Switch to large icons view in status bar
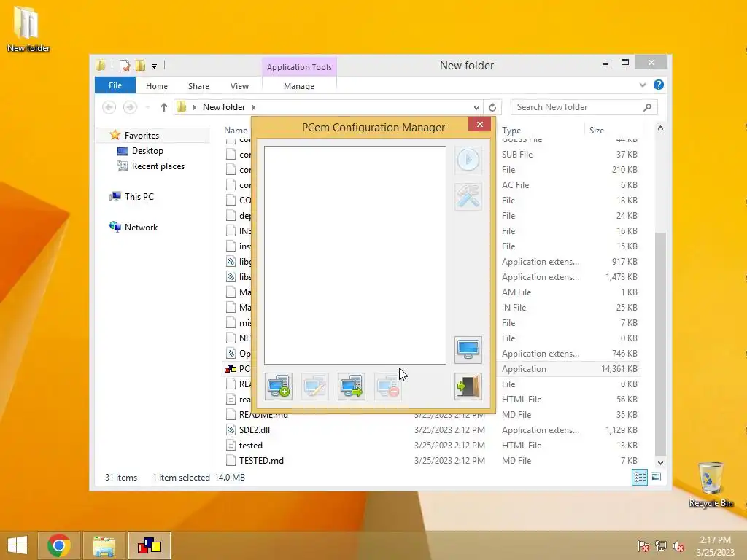The height and width of the screenshot is (560, 747). (x=656, y=477)
